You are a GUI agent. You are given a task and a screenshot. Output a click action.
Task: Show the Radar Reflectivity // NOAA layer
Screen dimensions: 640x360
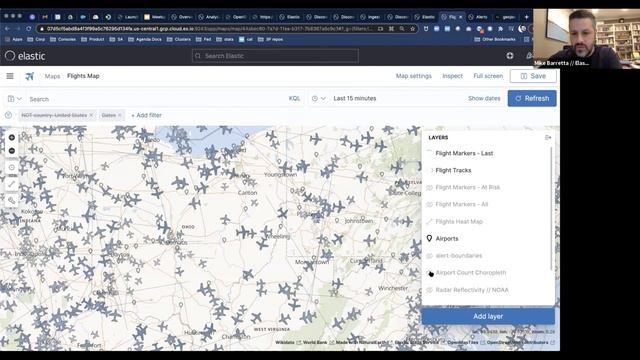(429, 290)
